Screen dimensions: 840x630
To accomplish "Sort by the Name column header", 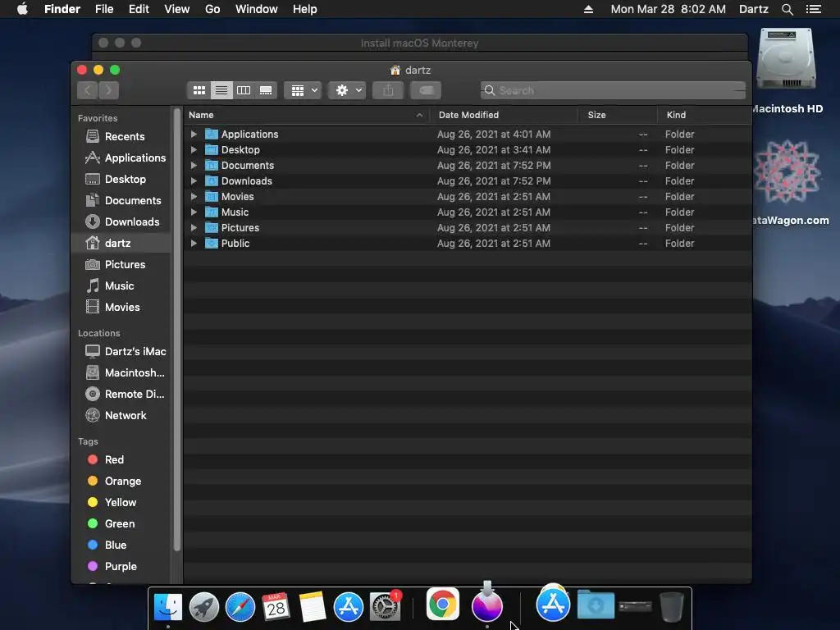I will (x=307, y=115).
